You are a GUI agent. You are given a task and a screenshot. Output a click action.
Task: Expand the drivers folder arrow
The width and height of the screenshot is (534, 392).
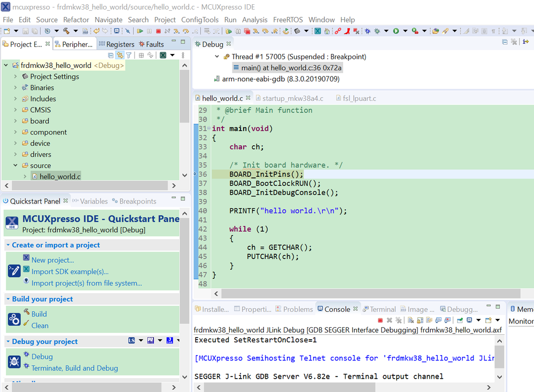(16, 154)
